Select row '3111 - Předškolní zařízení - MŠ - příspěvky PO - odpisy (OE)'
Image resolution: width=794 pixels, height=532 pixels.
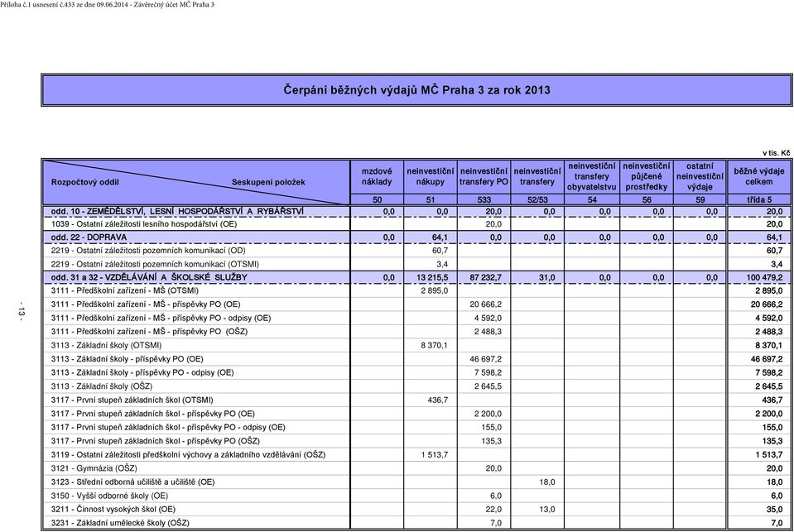(416, 318)
